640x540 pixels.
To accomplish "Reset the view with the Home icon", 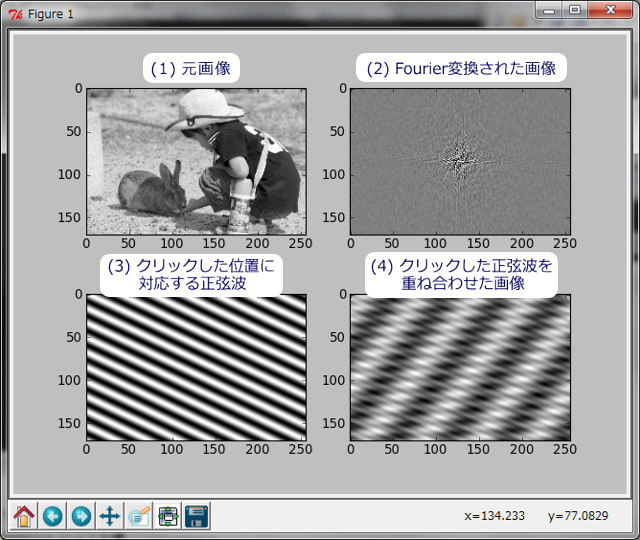I will pyautogui.click(x=24, y=516).
